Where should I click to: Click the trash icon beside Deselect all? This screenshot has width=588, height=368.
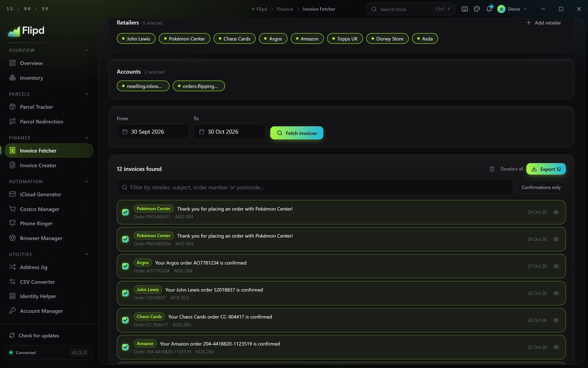(x=492, y=169)
